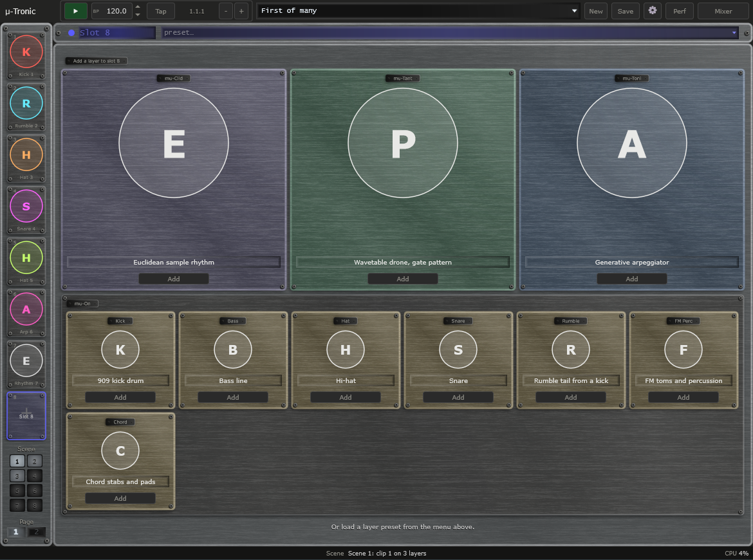Click the large P wavetable drone circle
This screenshot has height=560, width=753.
(x=403, y=143)
